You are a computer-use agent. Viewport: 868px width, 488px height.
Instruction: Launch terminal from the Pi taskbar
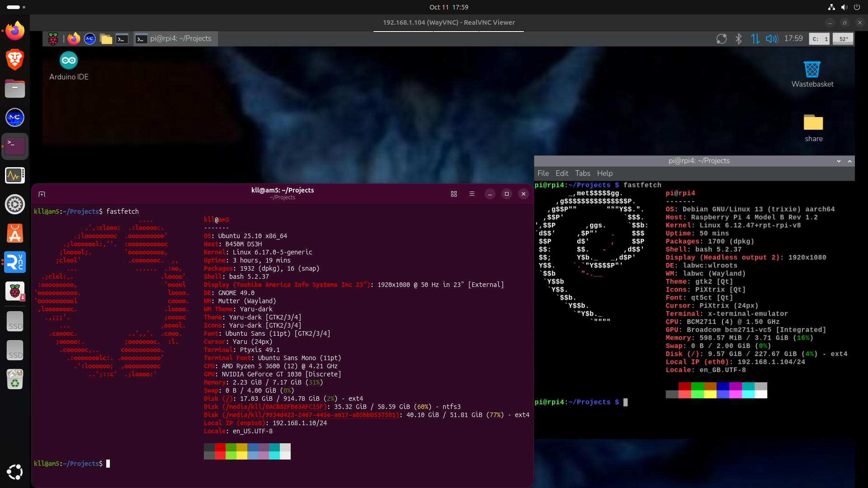point(122,39)
